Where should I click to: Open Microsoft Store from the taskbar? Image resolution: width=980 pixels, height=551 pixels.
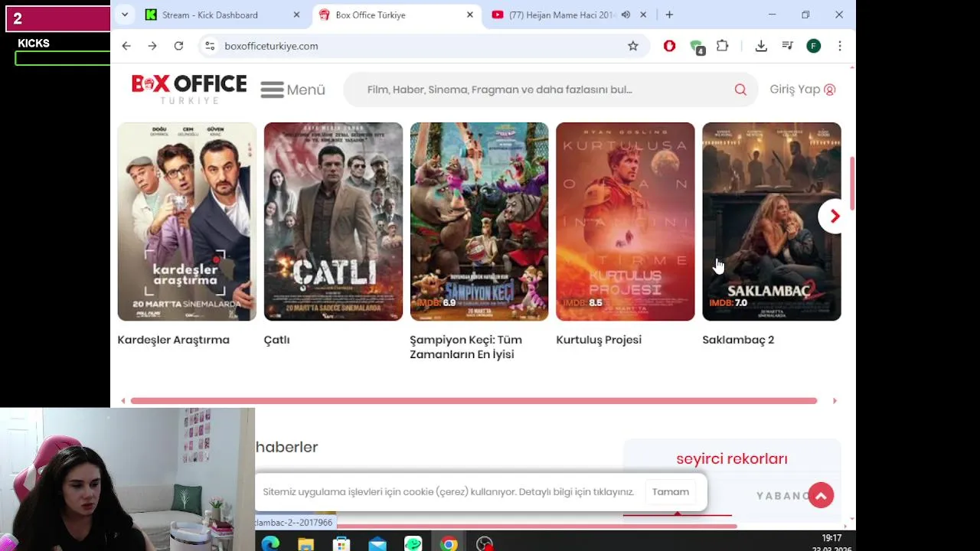(x=341, y=544)
